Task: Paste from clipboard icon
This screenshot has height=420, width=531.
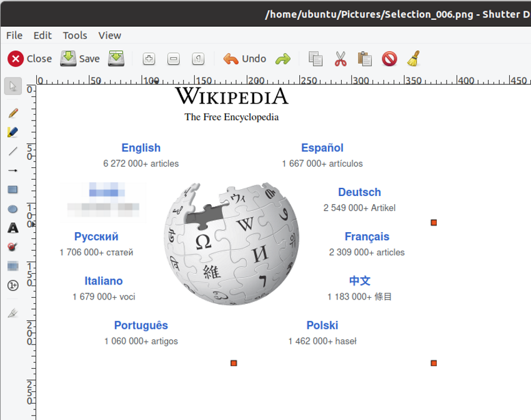Action: [x=365, y=59]
